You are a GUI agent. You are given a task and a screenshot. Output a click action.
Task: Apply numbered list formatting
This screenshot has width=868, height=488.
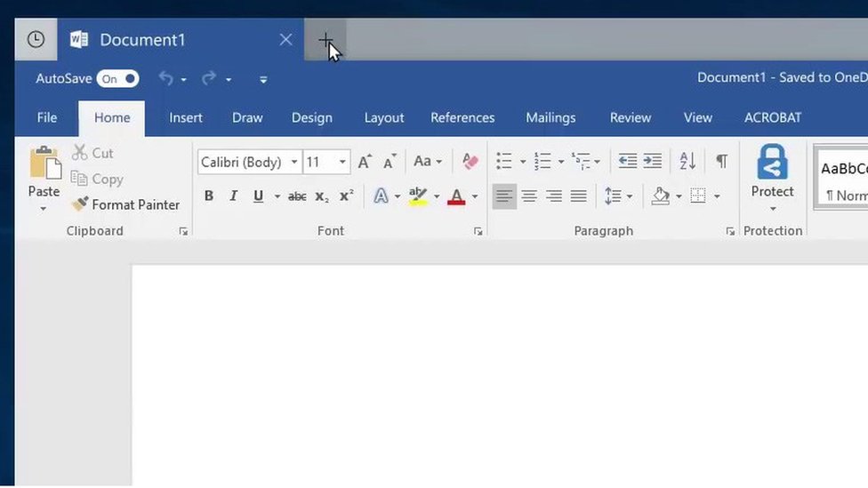[x=542, y=162]
